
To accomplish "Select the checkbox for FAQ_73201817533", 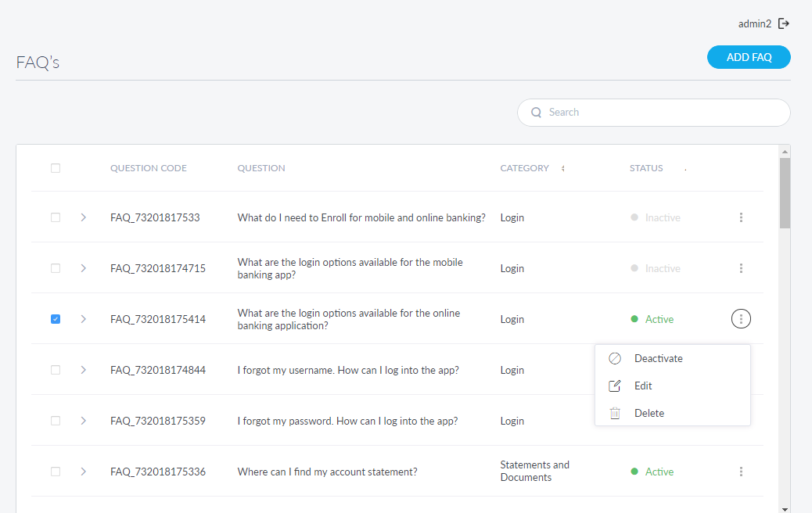I will (x=56, y=217).
